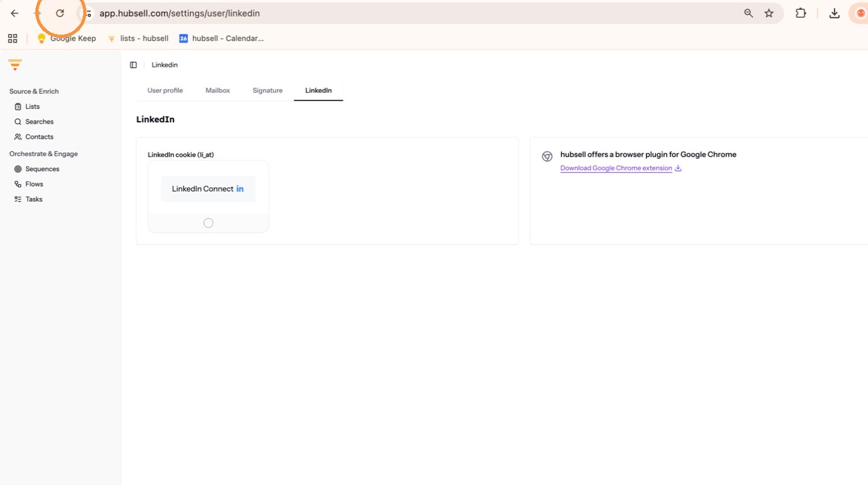Switch to the User profile tab
868x485 pixels.
165,90
